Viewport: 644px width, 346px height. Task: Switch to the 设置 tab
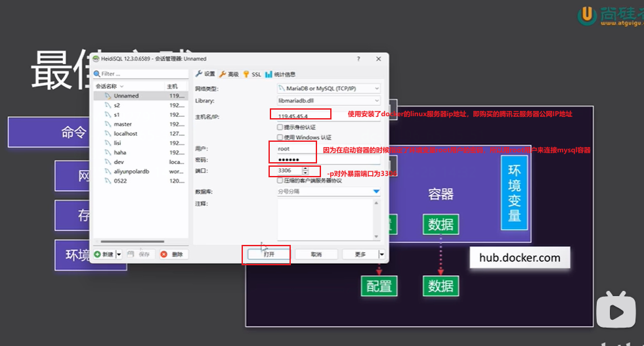point(205,74)
